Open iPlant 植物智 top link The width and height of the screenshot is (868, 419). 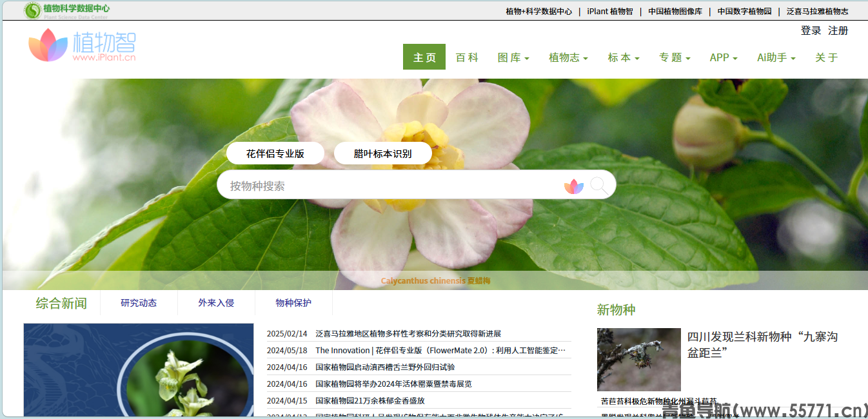tap(610, 11)
